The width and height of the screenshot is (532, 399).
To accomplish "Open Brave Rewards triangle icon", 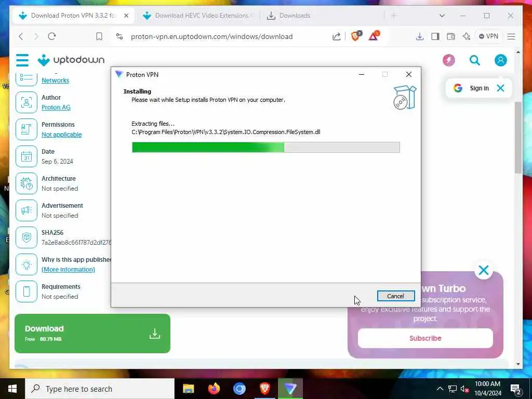I will click(374, 36).
